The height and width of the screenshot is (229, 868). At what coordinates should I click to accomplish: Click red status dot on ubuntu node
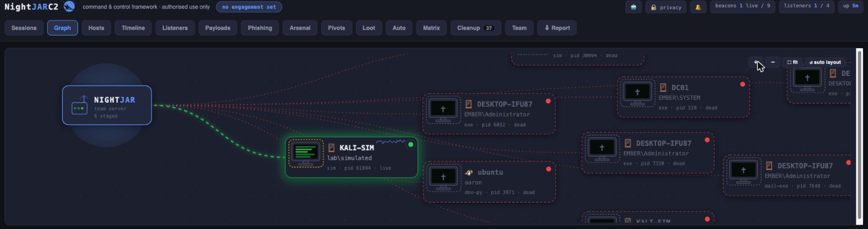click(548, 169)
